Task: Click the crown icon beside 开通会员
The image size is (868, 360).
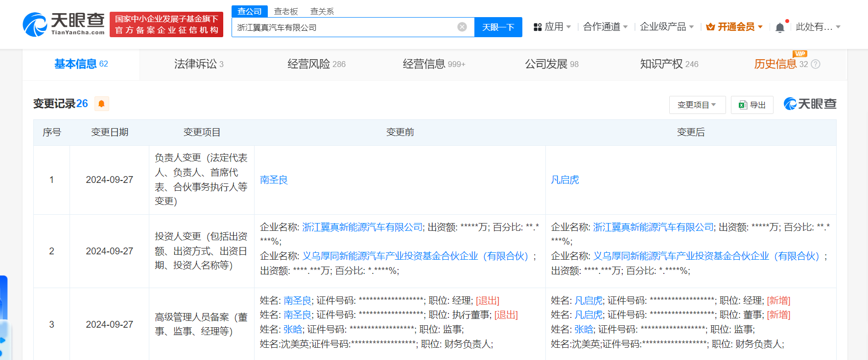Action: [710, 27]
